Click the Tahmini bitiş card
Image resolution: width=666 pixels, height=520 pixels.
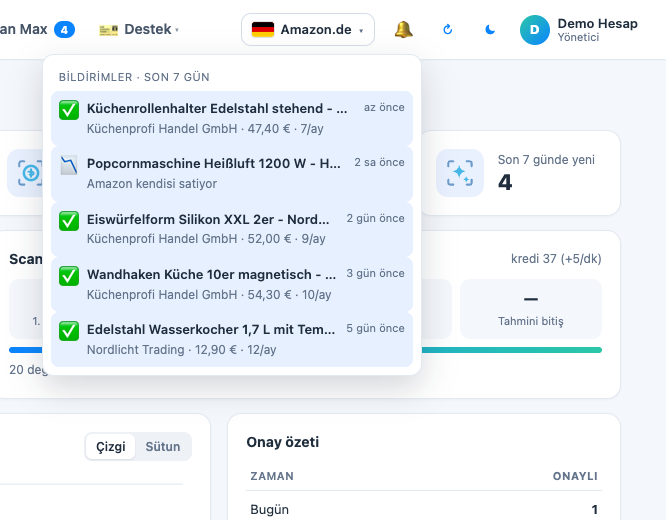[x=531, y=309]
